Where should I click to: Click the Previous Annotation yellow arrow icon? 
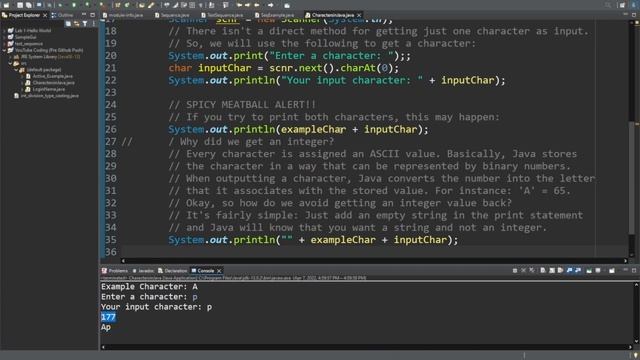247,5
